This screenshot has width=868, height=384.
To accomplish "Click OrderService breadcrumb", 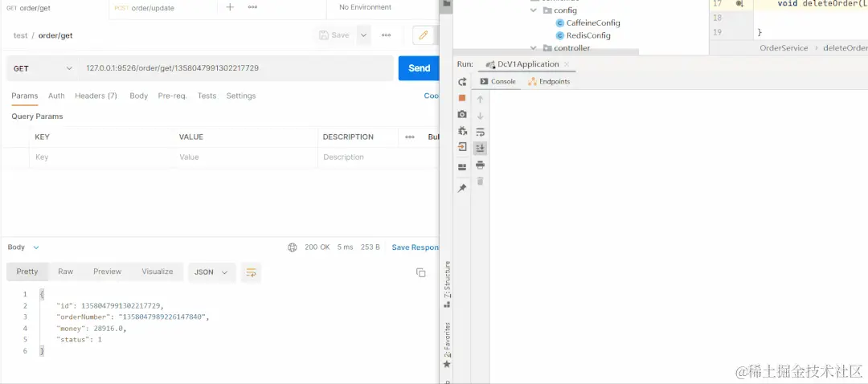I will pyautogui.click(x=784, y=48).
